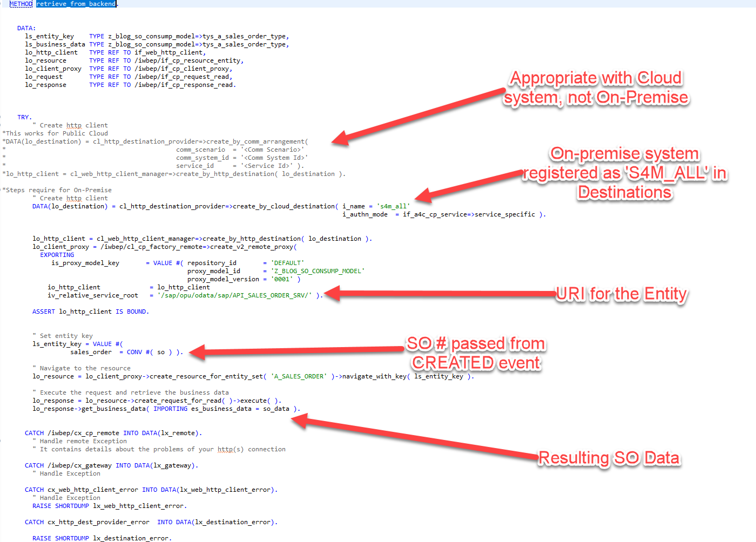Image resolution: width=756 pixels, height=542 pixels.
Task: Click the 'A_SALES_ORDER' entity set string
Action: 299,376
